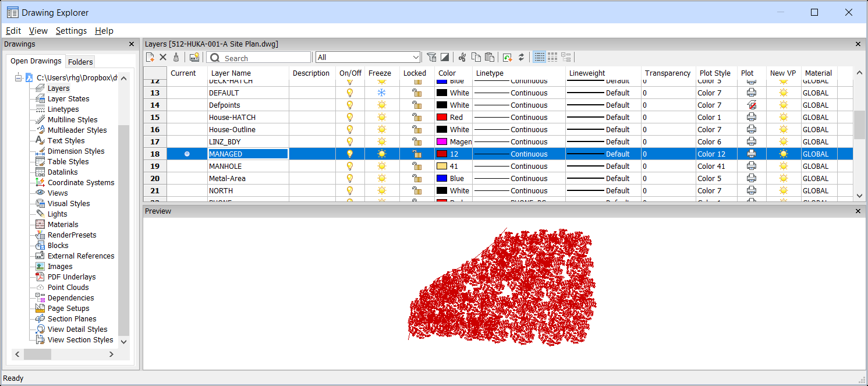Close the Preview panel
Screen dimensions: 868x386
click(x=858, y=211)
